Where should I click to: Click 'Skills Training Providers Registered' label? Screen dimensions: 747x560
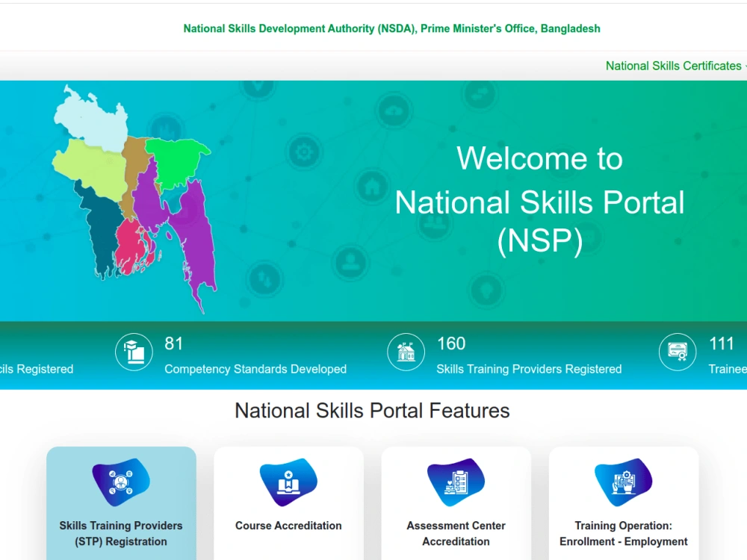click(x=529, y=369)
